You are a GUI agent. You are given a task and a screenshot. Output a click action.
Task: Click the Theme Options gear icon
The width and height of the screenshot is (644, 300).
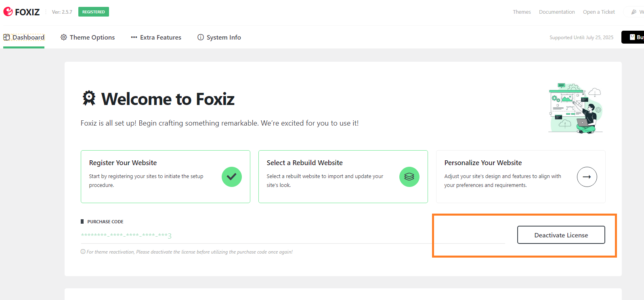point(64,37)
